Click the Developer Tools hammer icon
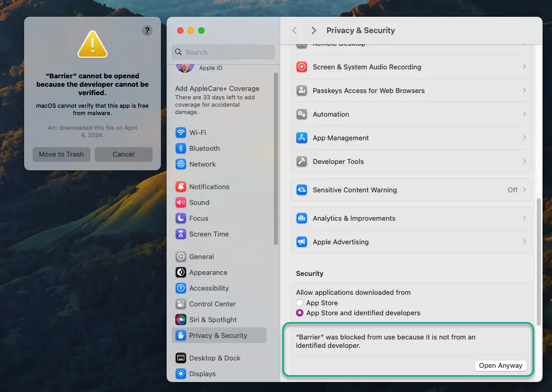This screenshot has width=552, height=392. 302,161
